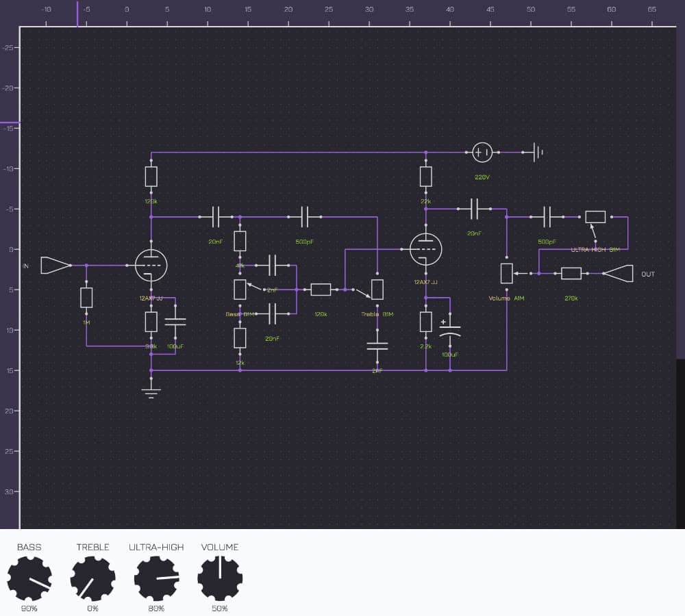Viewport: 685px width, 616px height.
Task: Select the 220V voltage source symbol
Action: 482,153
